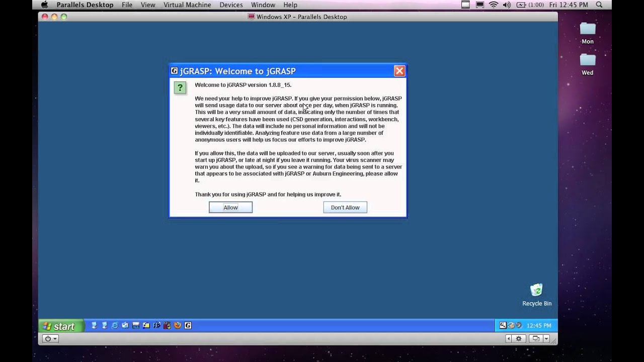Launch Firefox from quick launch
The width and height of the screenshot is (644, 362).
tap(178, 325)
